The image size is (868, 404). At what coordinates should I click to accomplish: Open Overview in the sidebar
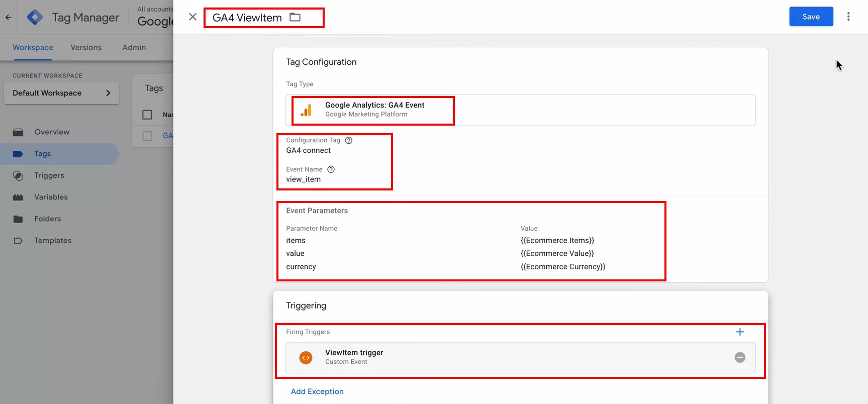tap(52, 132)
